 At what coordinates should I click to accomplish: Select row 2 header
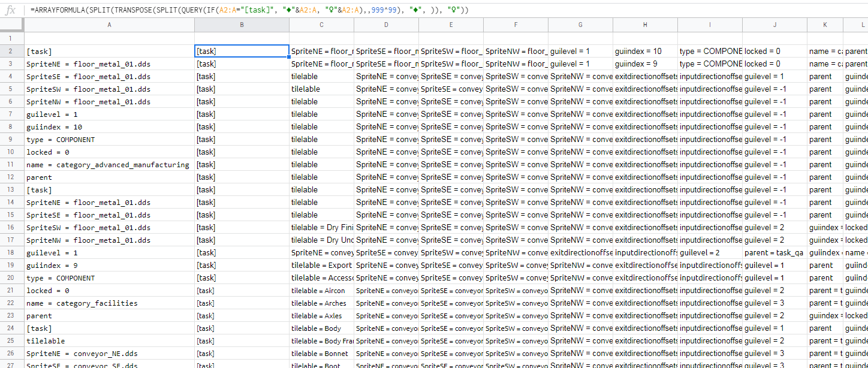(x=12, y=51)
